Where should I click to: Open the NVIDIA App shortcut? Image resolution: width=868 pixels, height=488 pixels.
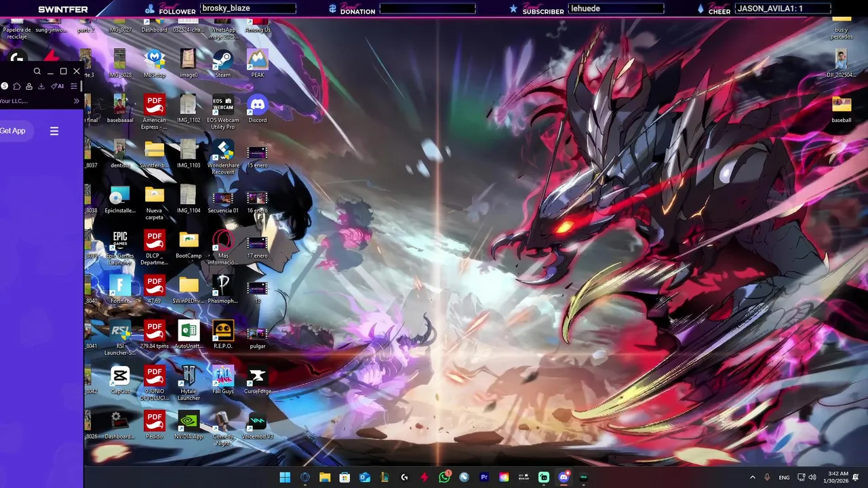click(189, 425)
